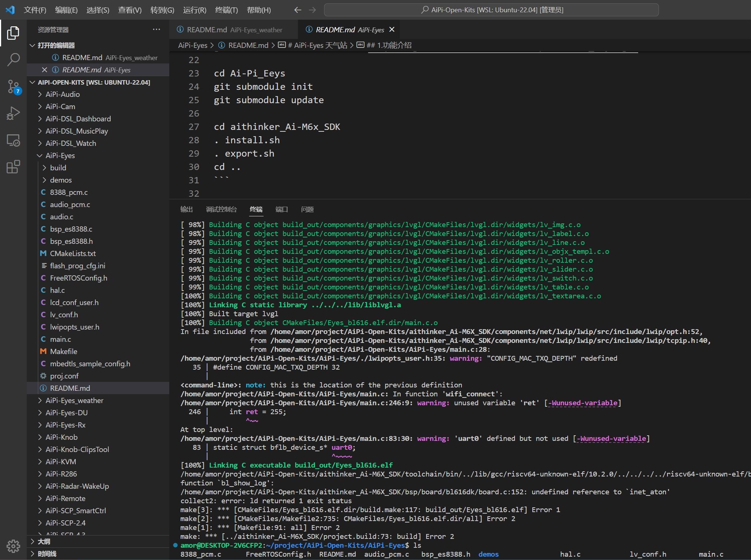
Task: Go back with the navigation left arrow
Action: (x=297, y=10)
